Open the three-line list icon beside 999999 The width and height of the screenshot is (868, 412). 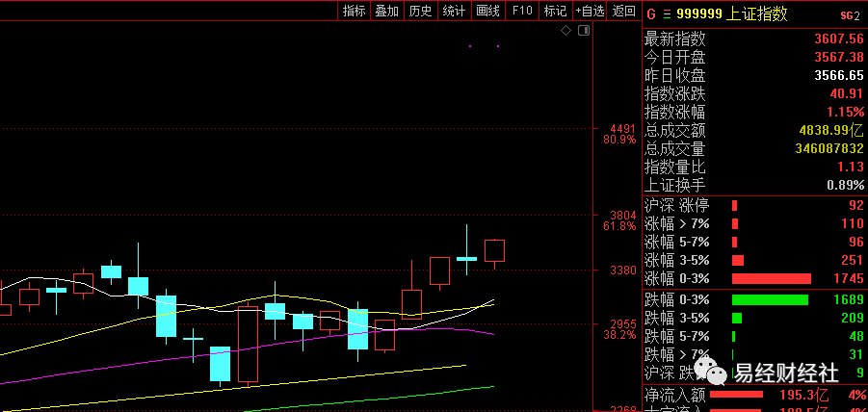[x=666, y=14]
